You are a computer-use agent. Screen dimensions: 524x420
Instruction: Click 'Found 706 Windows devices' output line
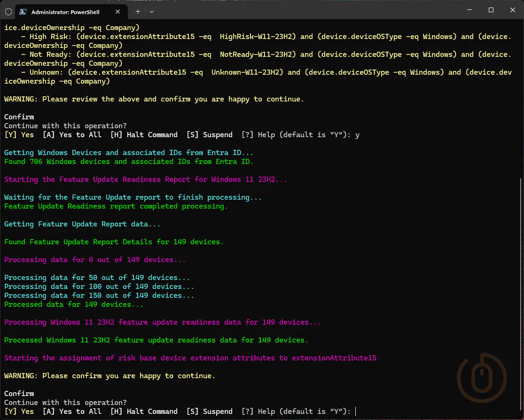128,162
